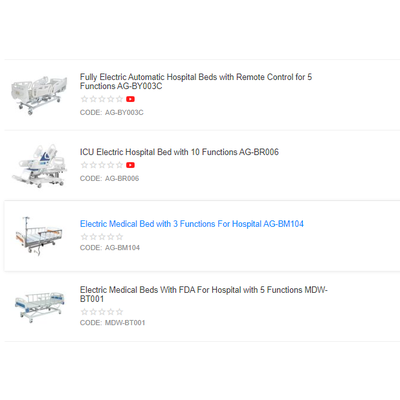Open Electric Medical Bed AG-BM104 link

point(192,224)
